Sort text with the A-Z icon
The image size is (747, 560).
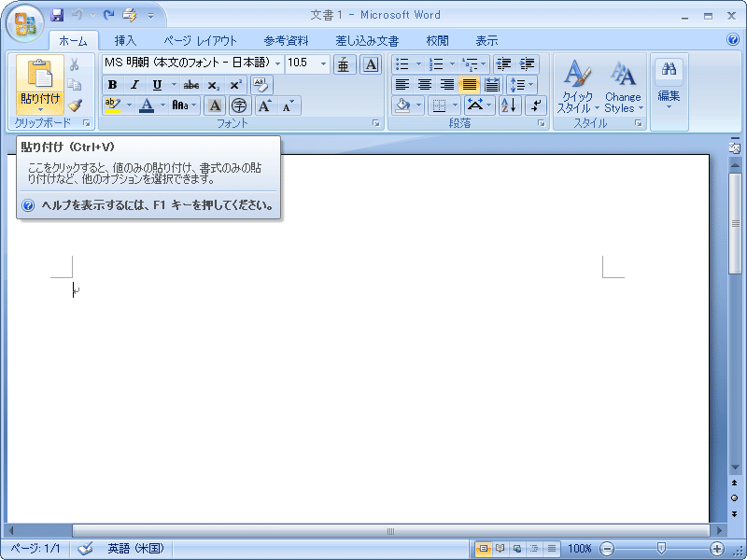point(509,105)
